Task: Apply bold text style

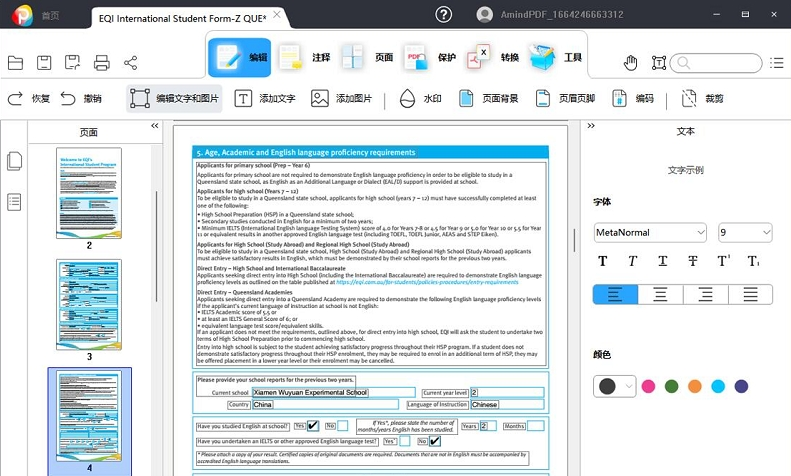Action: click(602, 261)
